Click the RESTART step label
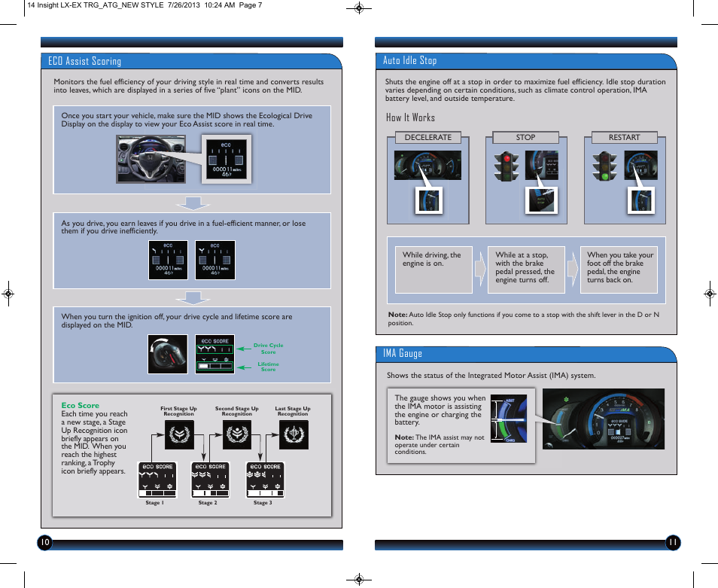The image size is (718, 588). pos(624,137)
